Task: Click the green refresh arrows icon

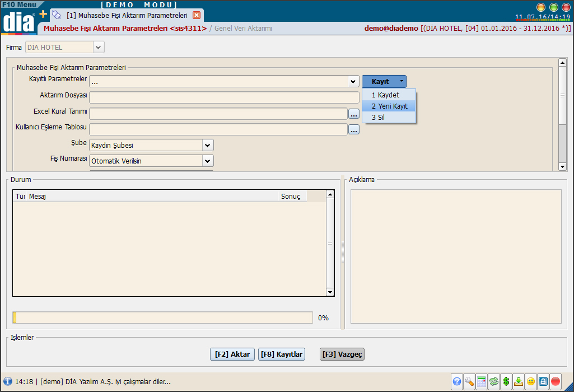Action: [494, 382]
